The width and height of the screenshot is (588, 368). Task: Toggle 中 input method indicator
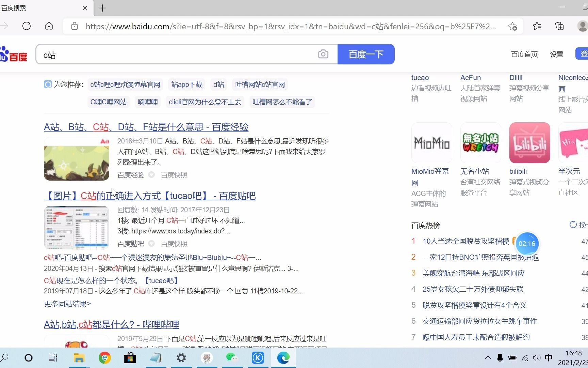(549, 357)
